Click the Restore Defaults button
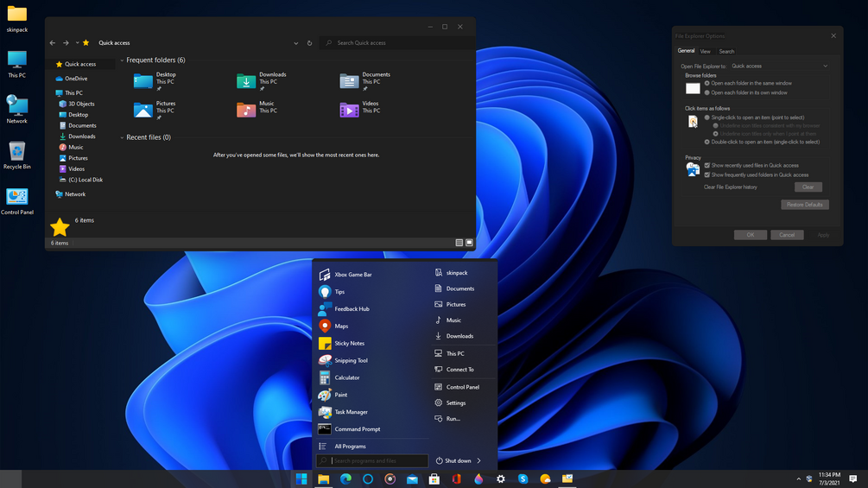The image size is (868, 488). (804, 205)
